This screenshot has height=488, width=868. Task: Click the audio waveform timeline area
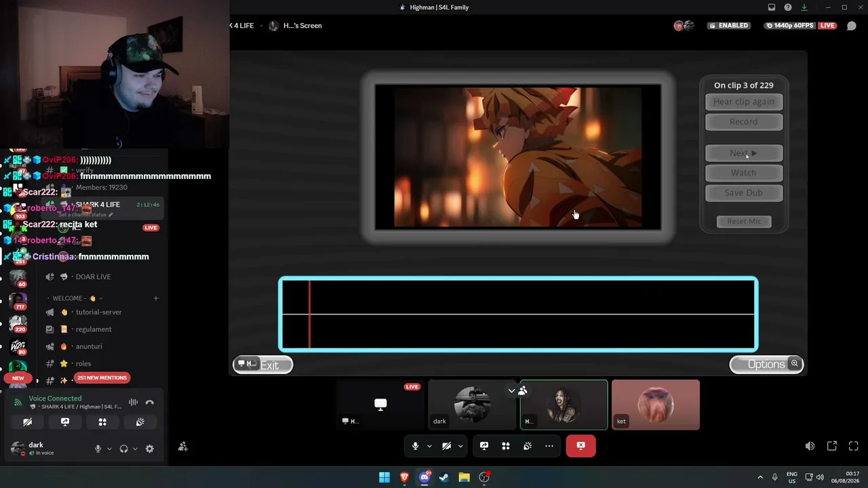pos(518,314)
